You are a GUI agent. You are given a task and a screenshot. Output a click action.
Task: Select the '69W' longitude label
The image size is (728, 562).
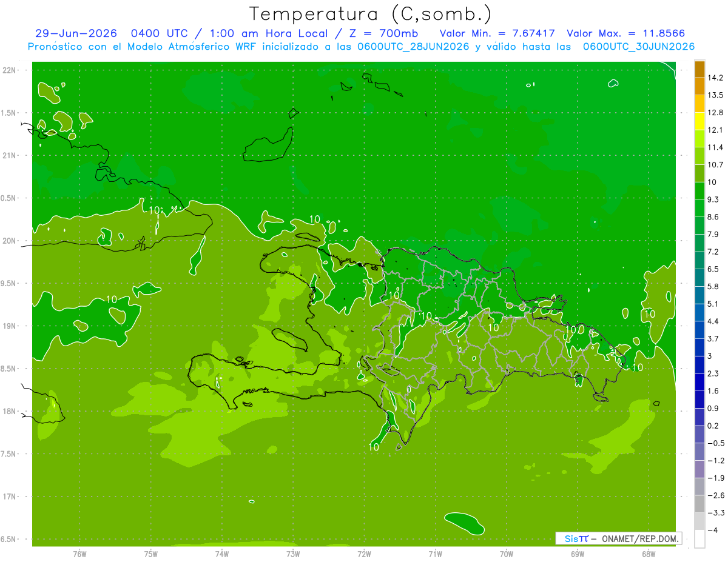578,554
